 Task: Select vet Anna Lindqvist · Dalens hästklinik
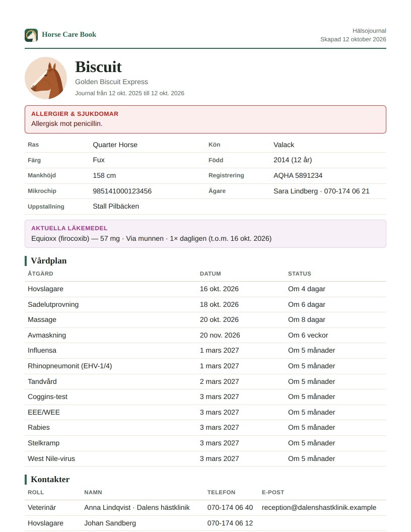point(136,508)
